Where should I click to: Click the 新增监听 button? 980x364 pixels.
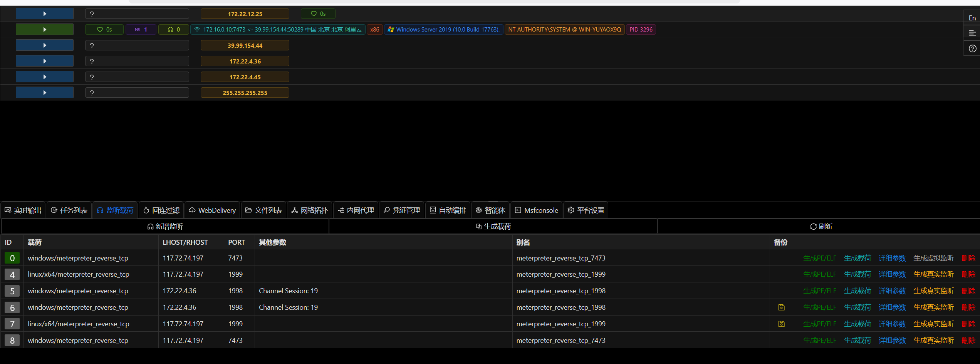coord(165,227)
